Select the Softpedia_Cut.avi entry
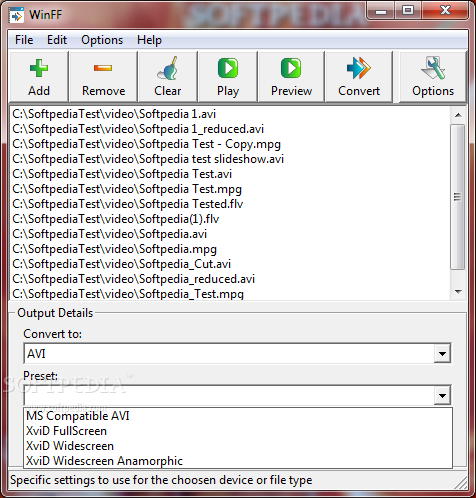Viewport: 476px width, 498px height. point(230,264)
